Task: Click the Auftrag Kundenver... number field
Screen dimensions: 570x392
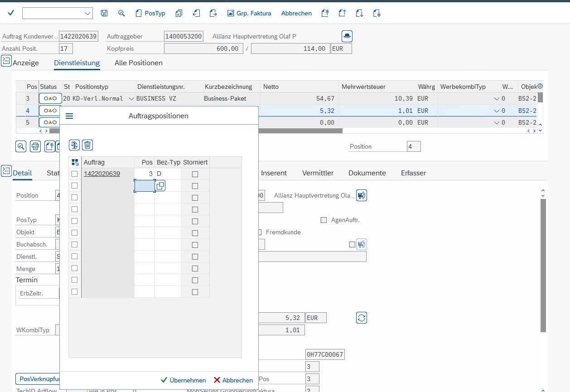Action: pos(78,36)
